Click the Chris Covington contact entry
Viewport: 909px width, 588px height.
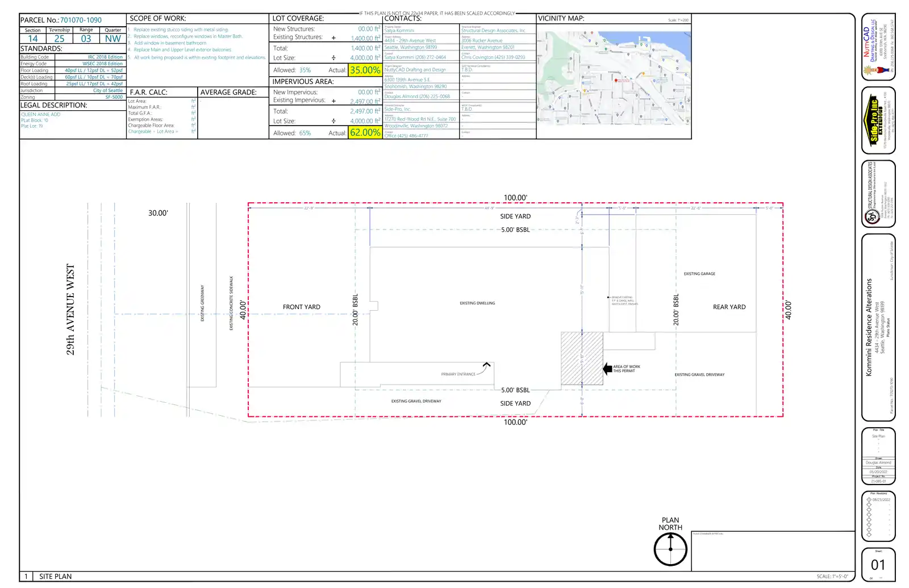493,57
